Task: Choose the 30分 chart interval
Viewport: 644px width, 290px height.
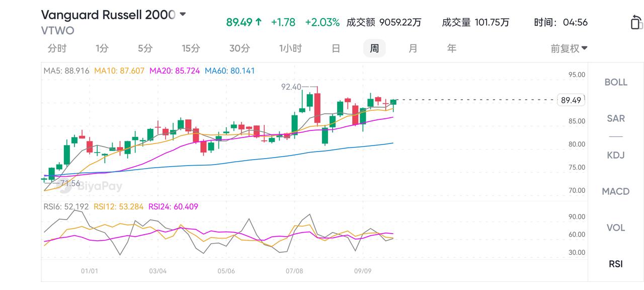Action: click(x=239, y=48)
